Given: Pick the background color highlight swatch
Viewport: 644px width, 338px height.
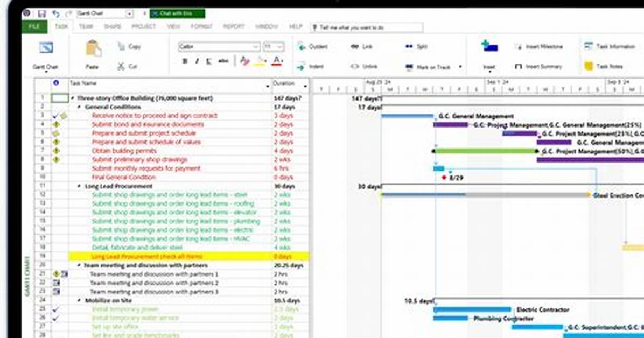Looking at the screenshot, I should (261, 61).
